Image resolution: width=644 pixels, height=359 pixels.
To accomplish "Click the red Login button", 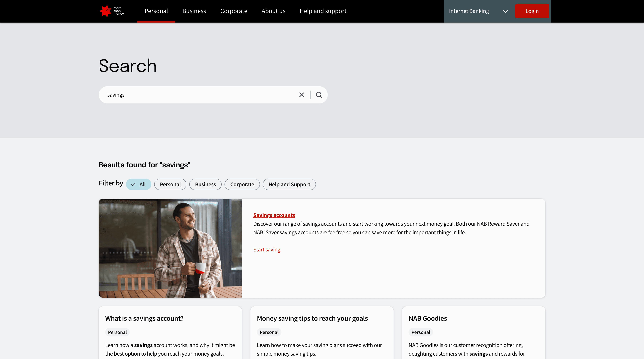I will (x=532, y=11).
